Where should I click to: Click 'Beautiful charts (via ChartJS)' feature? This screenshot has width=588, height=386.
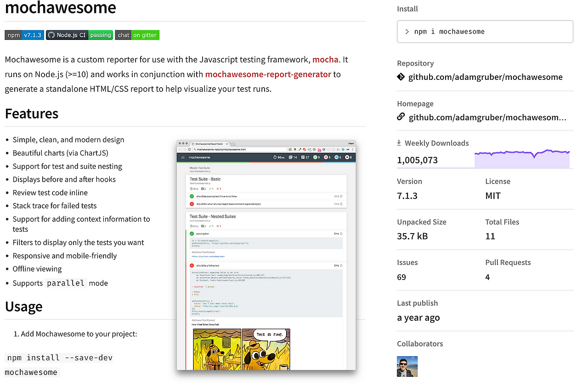point(61,153)
